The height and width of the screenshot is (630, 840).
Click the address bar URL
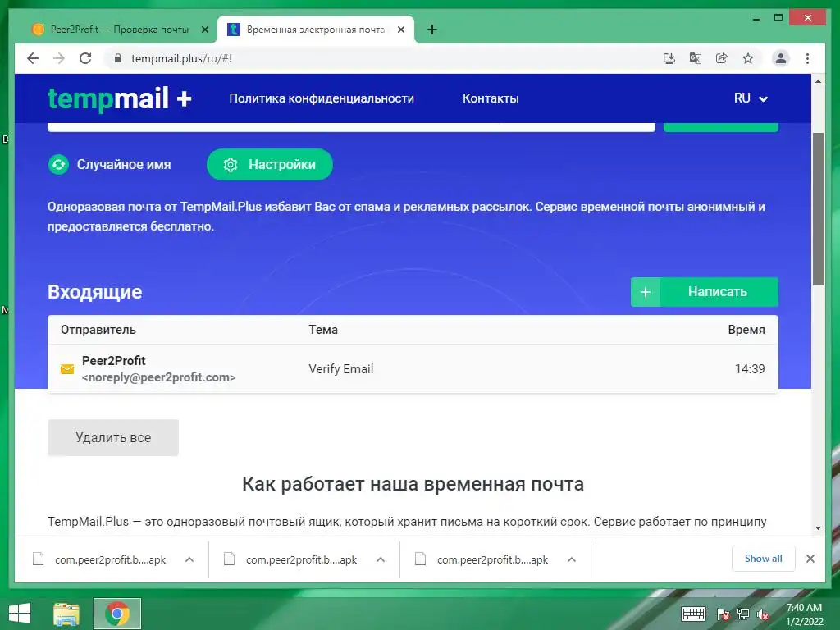[181, 58]
